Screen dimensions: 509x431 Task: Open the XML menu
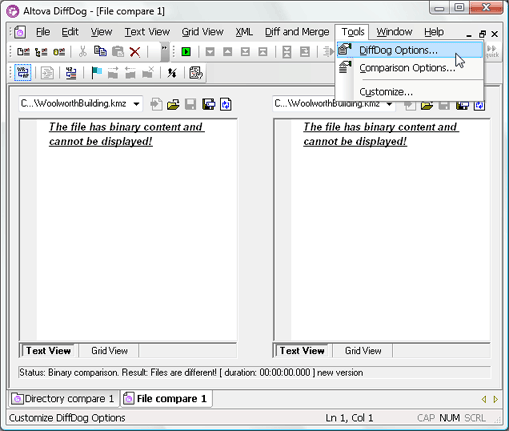coord(244,32)
